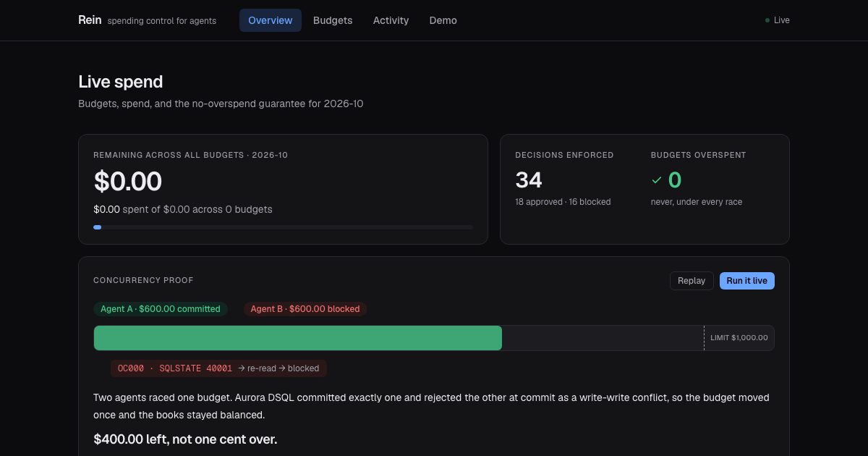Select the Agent B $600.00 blocked badge

(305, 309)
